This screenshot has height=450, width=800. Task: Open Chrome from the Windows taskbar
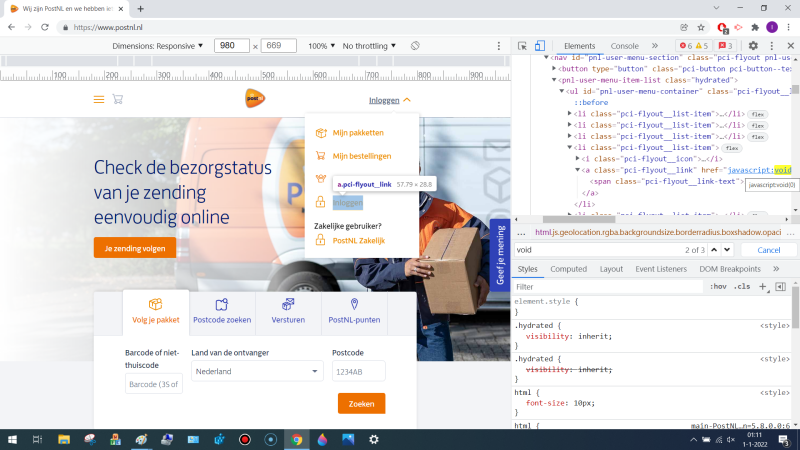click(296, 439)
